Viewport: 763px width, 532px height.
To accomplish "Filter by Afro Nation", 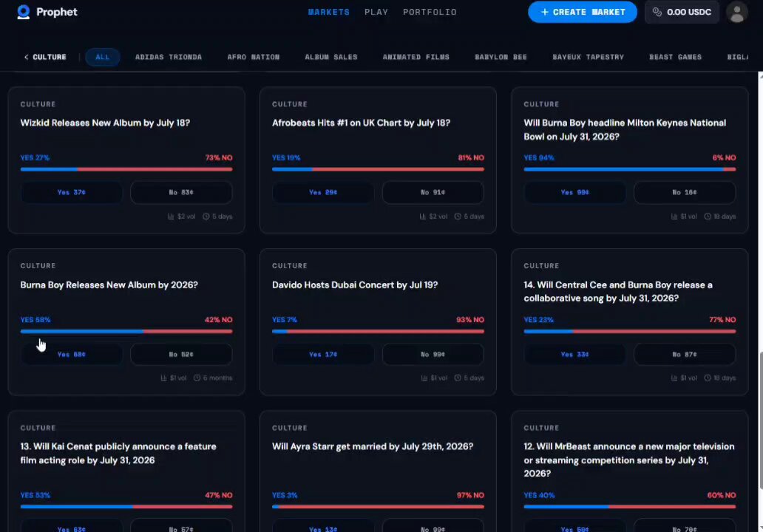I will tap(253, 57).
